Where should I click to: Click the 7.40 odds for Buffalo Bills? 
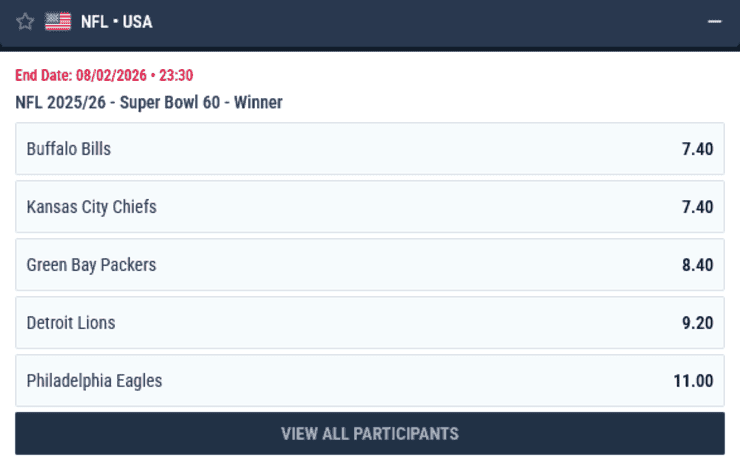697,149
